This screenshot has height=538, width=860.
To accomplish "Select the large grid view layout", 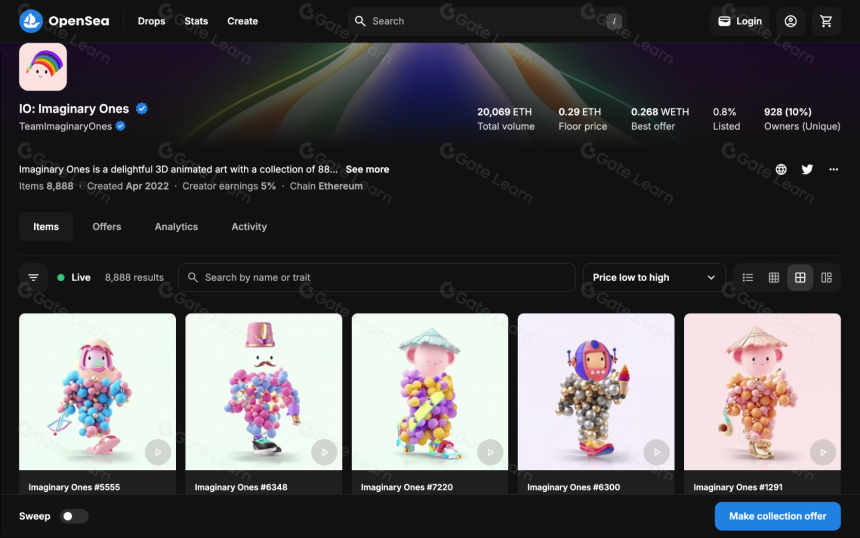I will coord(800,278).
